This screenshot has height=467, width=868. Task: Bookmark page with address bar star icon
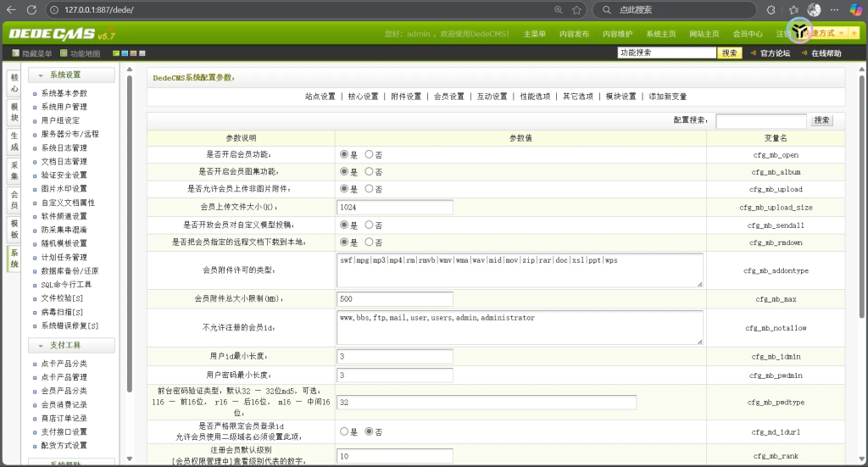point(576,9)
